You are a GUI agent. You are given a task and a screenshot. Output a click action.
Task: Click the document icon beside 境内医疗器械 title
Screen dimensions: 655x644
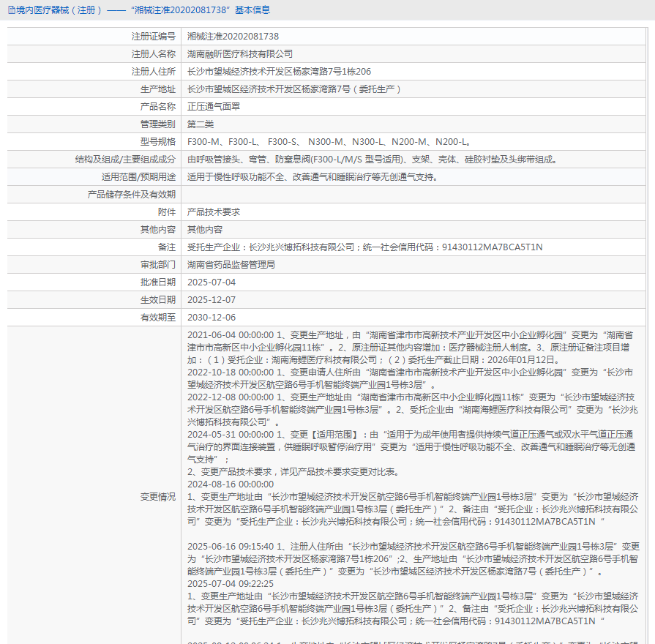12,10
